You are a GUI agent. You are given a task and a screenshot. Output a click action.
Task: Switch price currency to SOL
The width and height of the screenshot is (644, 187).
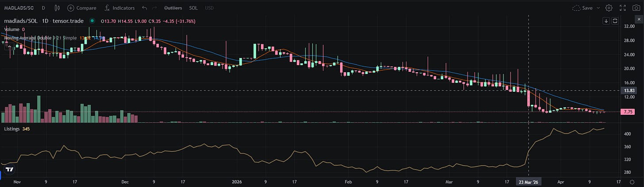pyautogui.click(x=193, y=8)
